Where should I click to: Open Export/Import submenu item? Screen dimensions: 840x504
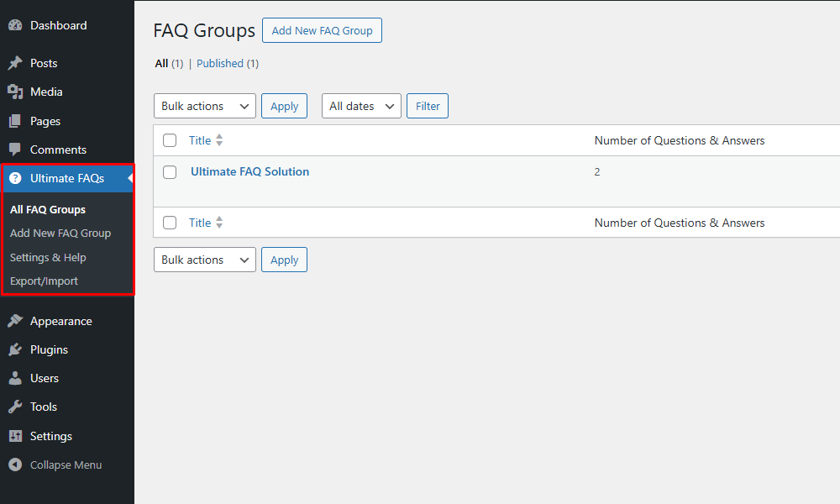point(44,281)
